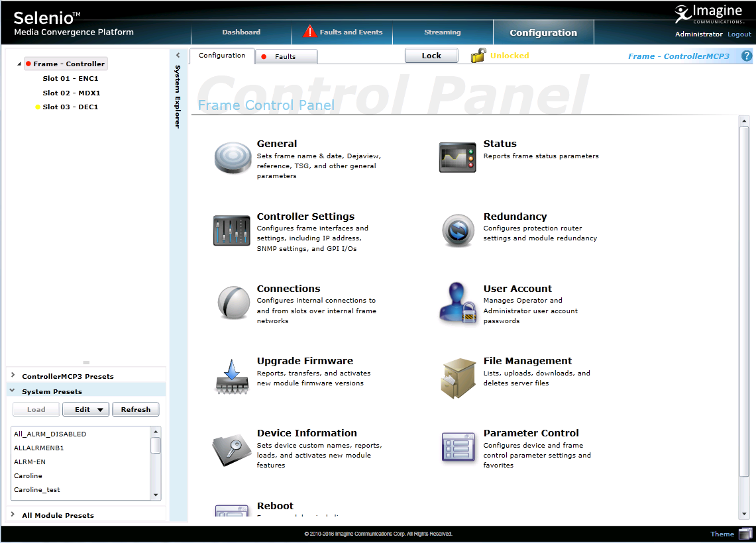The height and width of the screenshot is (543, 756).
Task: Open the Redundancy heading link
Action: tap(515, 217)
